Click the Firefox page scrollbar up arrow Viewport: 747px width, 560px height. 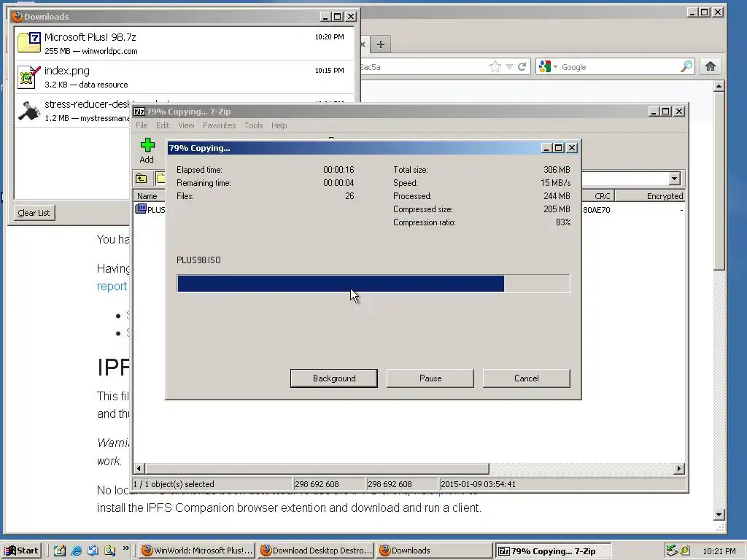click(719, 86)
